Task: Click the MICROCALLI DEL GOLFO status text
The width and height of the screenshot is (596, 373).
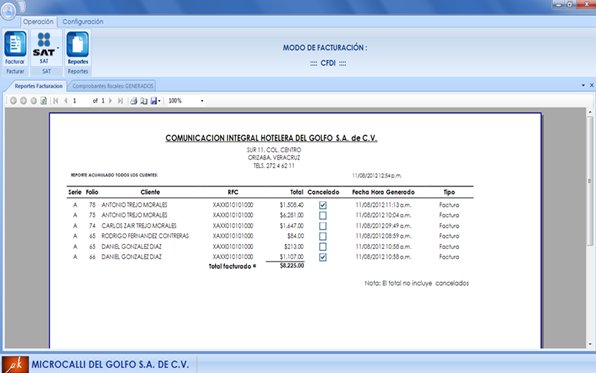Action: tap(110, 364)
